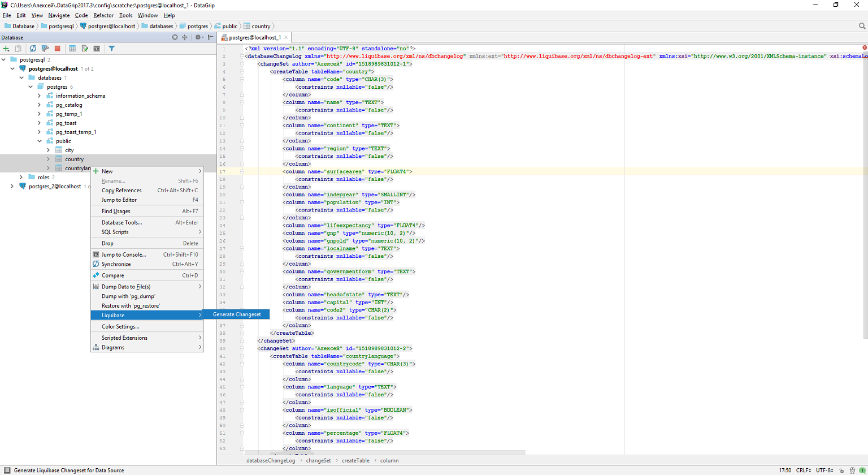Expand the roles node under postgresql
The height and width of the screenshot is (475, 868).
coord(21,177)
